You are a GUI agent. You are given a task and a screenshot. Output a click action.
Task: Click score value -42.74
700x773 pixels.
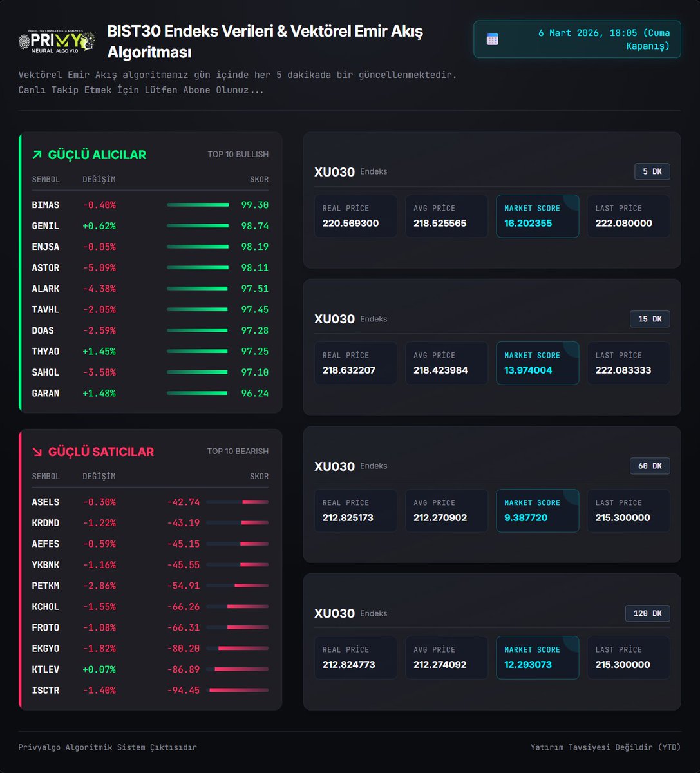[x=184, y=502]
